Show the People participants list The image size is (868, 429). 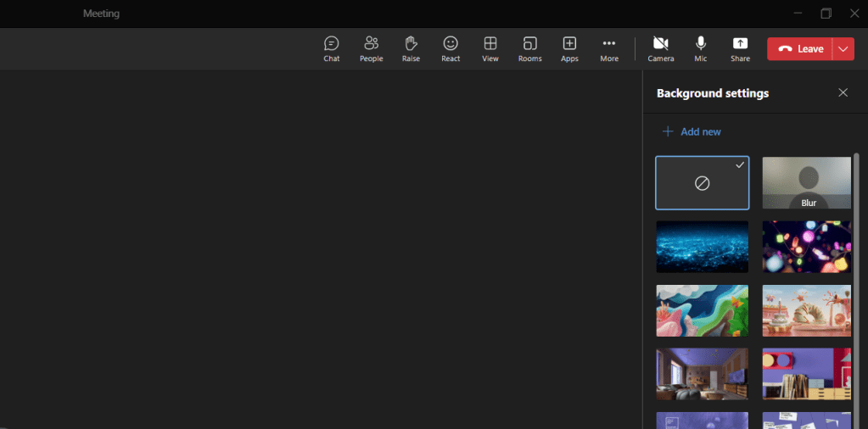click(371, 48)
